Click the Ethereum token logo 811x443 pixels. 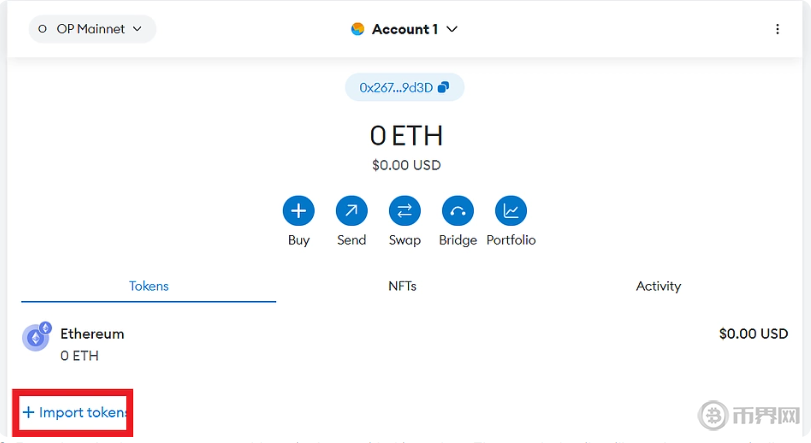coord(37,337)
